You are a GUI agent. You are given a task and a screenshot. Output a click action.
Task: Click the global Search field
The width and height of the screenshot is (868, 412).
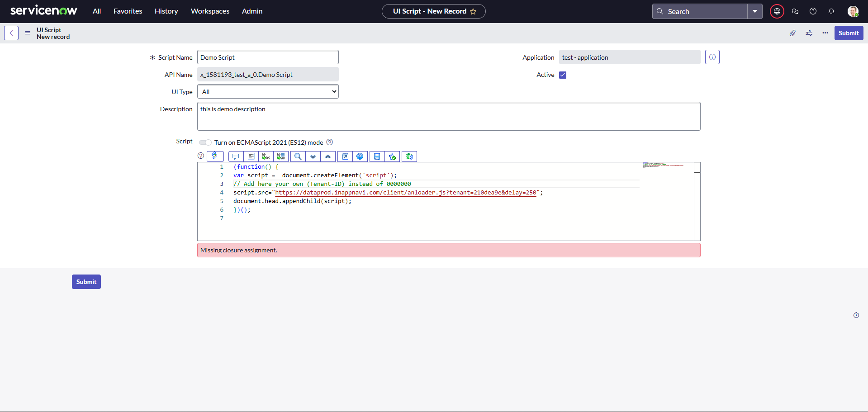700,11
